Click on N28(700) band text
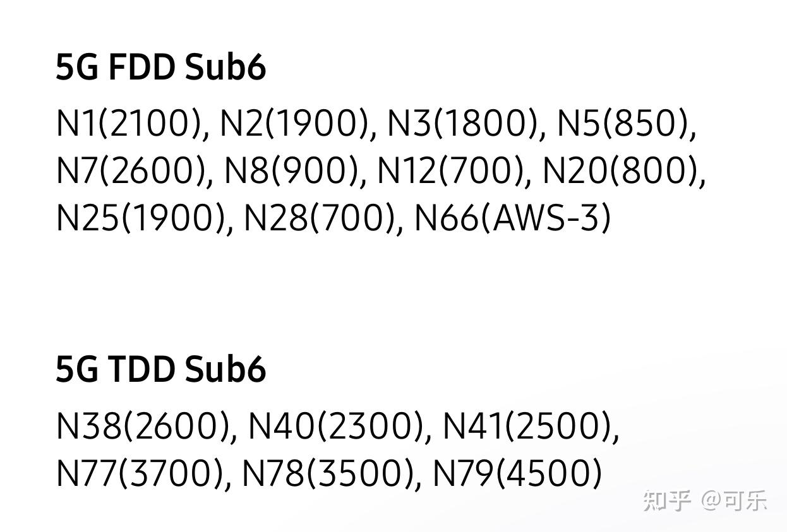This screenshot has width=787, height=532. tap(319, 218)
